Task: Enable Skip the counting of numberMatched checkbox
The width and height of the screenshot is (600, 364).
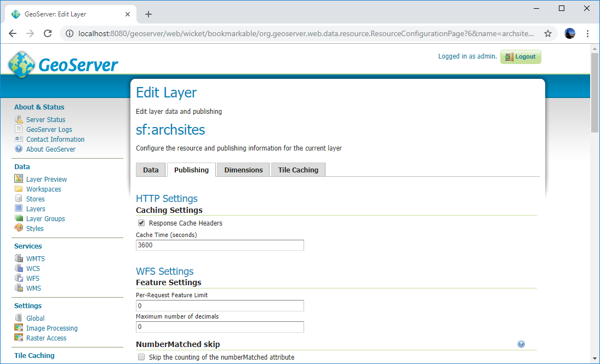Action: pos(141,357)
